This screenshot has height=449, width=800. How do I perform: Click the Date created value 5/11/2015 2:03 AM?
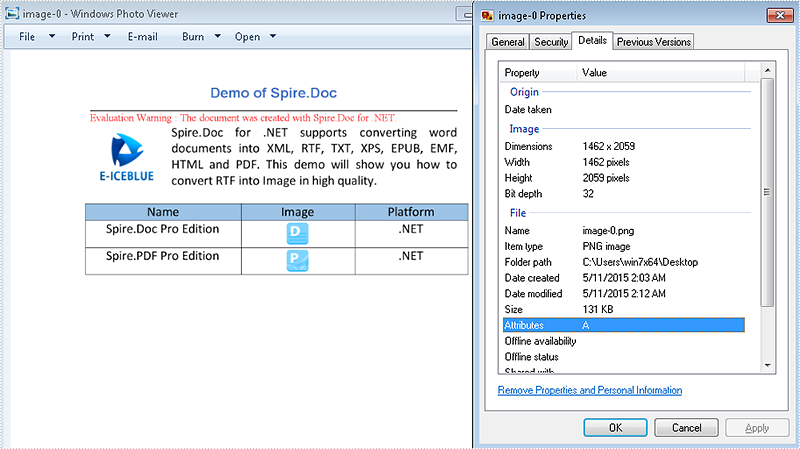coord(624,278)
